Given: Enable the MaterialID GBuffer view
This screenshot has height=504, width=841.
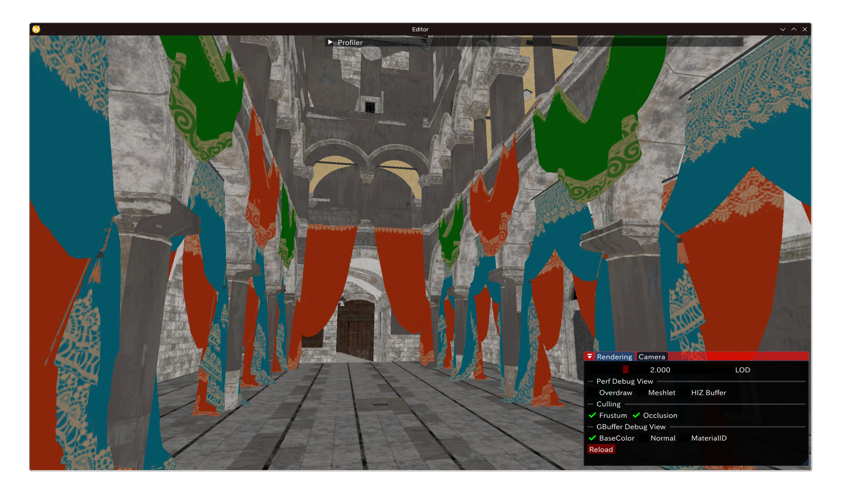Looking at the screenshot, I should coord(684,438).
